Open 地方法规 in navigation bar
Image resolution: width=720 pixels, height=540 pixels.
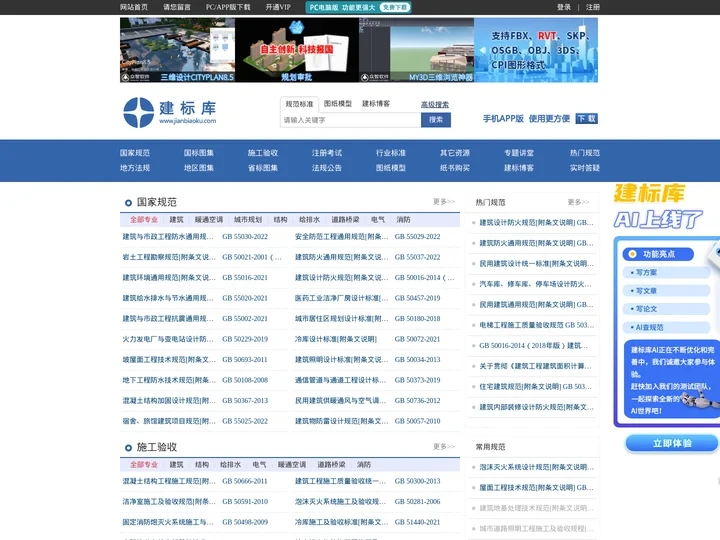coord(135,168)
